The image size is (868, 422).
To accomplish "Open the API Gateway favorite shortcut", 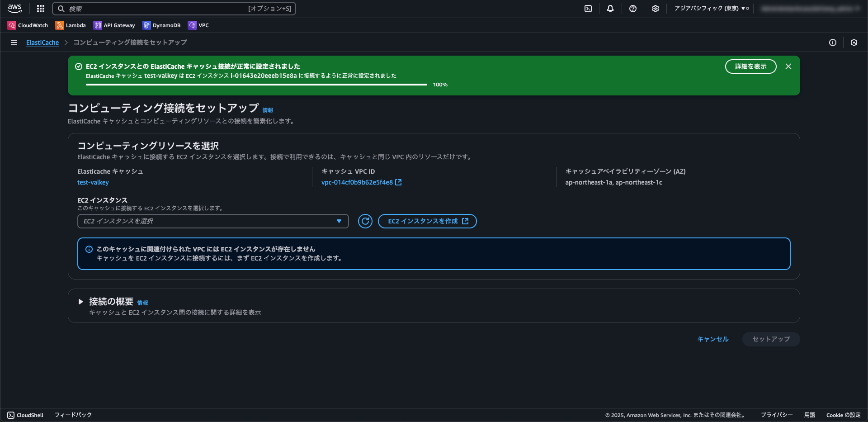I will point(114,25).
